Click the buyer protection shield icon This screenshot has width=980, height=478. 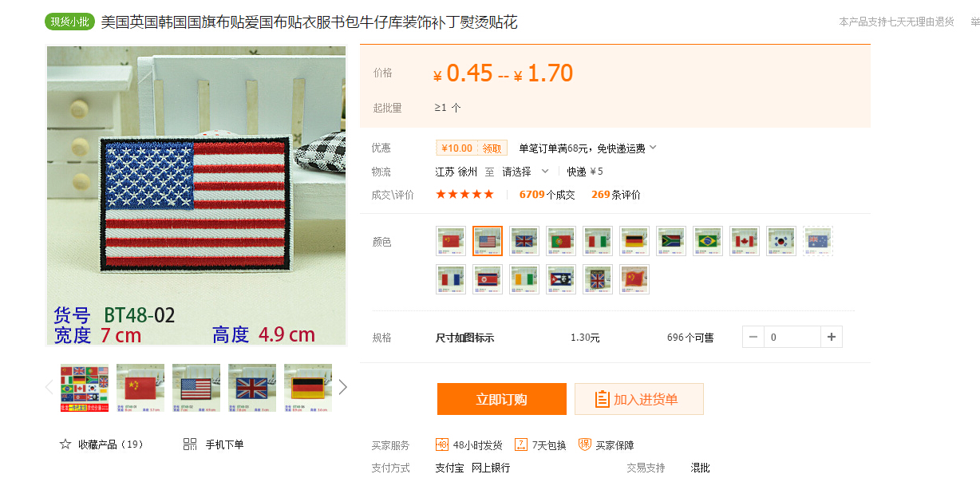pyautogui.click(x=585, y=444)
